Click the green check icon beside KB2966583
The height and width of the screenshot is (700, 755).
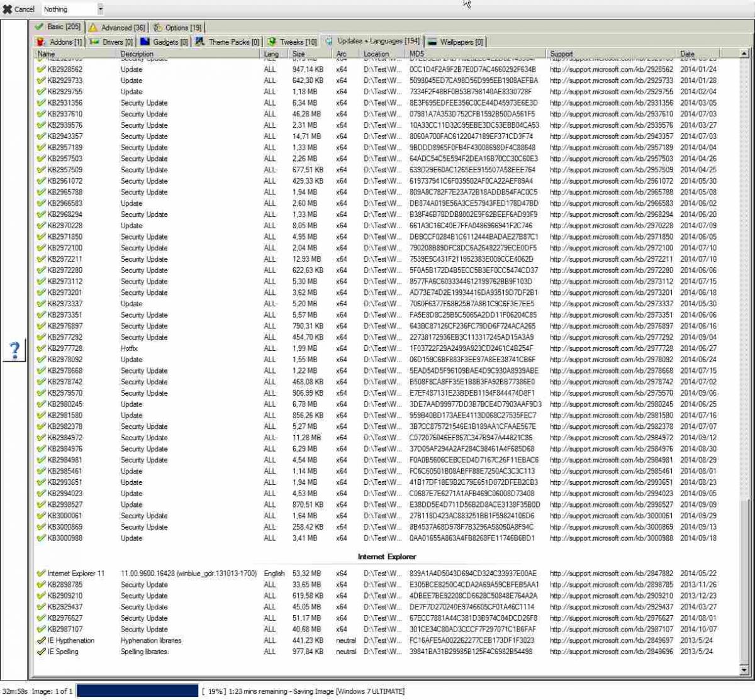42,203
